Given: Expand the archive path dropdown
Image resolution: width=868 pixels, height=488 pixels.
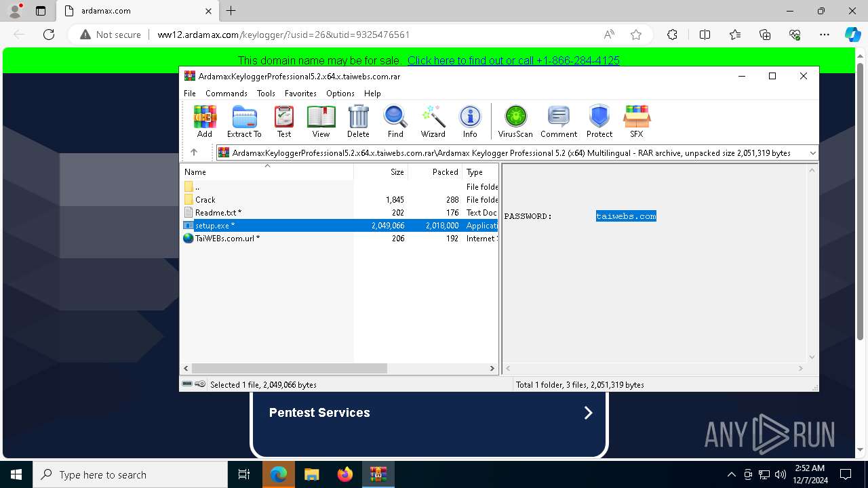Looking at the screenshot, I should [812, 153].
